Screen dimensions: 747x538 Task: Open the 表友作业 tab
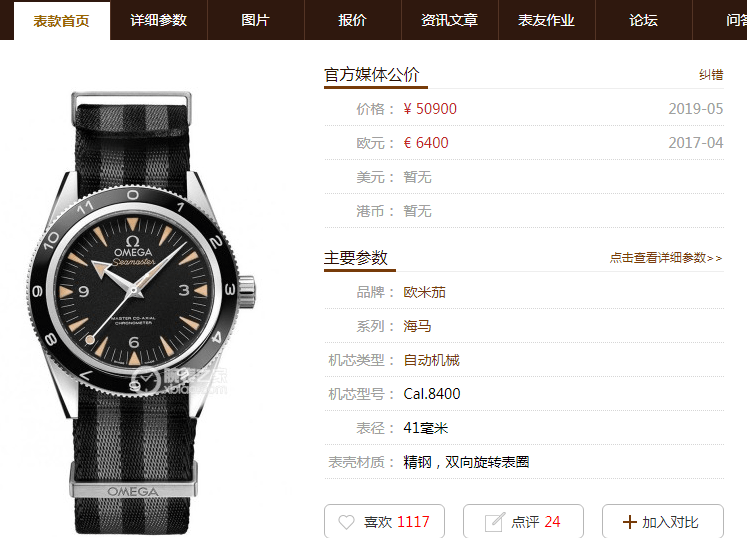coord(546,20)
